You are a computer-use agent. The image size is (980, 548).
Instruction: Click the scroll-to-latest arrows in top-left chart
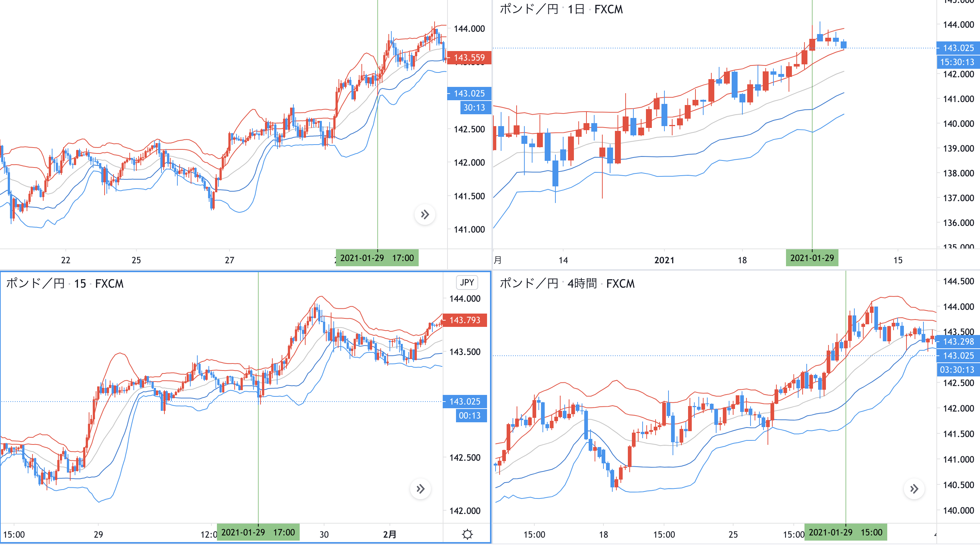tap(425, 214)
